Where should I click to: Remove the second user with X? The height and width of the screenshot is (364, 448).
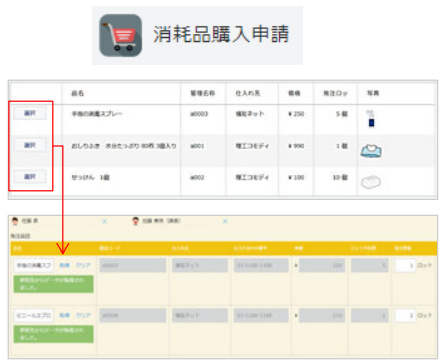click(x=225, y=221)
